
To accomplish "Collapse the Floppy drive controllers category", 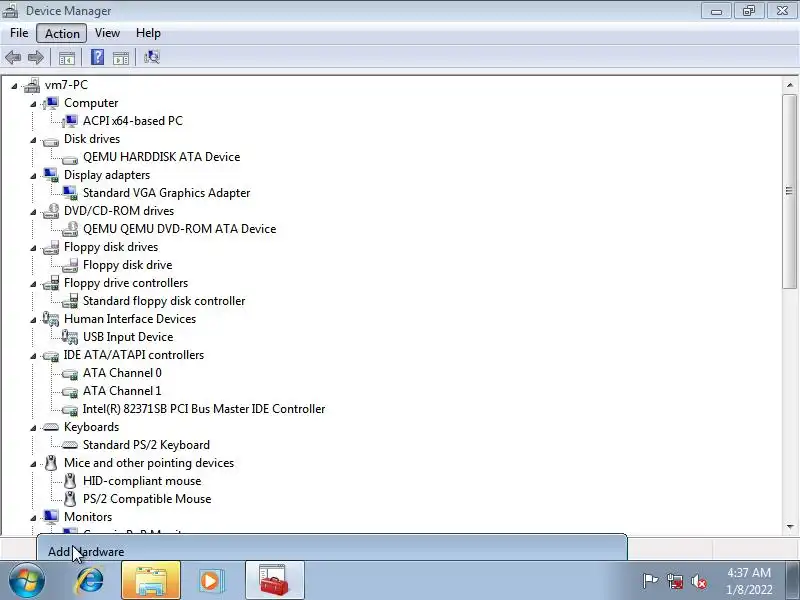I will coord(33,284).
